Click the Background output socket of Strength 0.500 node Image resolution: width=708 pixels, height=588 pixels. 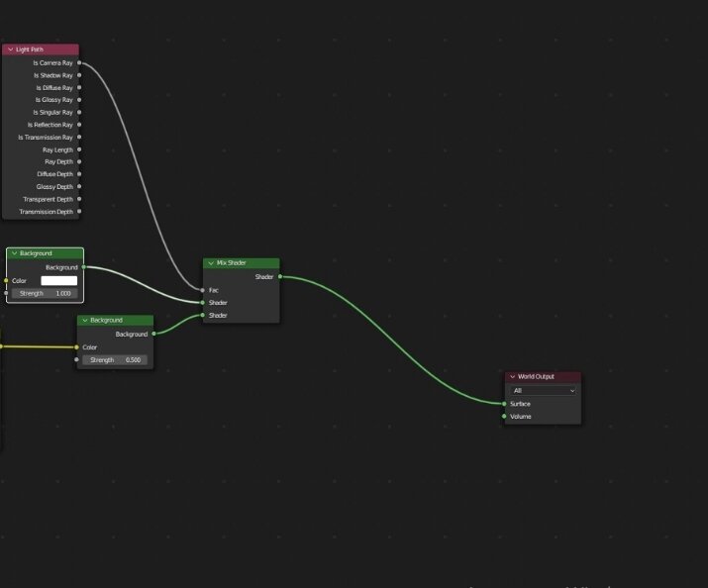(153, 334)
